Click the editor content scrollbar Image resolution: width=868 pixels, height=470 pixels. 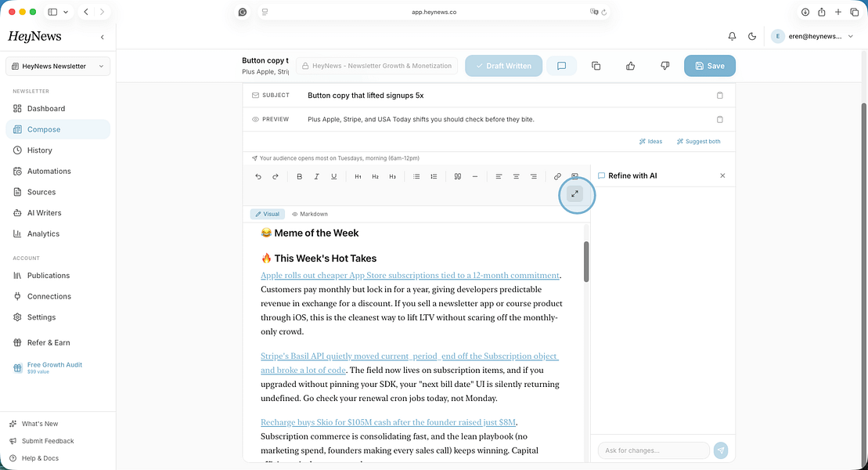[586, 262]
